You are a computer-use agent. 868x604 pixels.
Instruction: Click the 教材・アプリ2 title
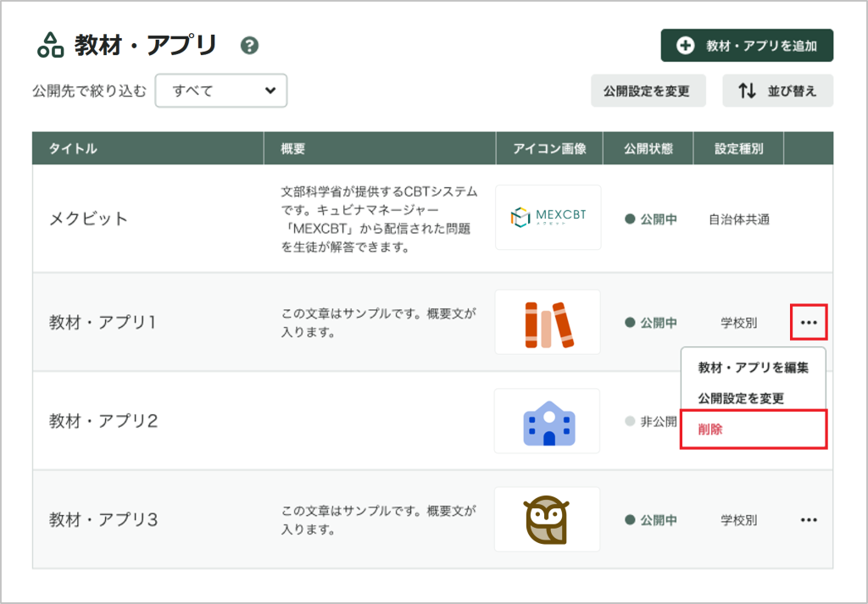pyautogui.click(x=103, y=421)
